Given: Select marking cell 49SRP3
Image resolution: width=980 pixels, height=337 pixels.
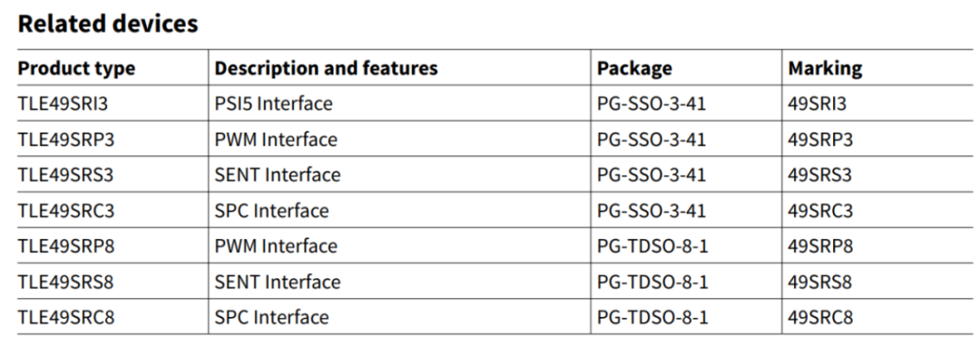Looking at the screenshot, I should tap(820, 139).
